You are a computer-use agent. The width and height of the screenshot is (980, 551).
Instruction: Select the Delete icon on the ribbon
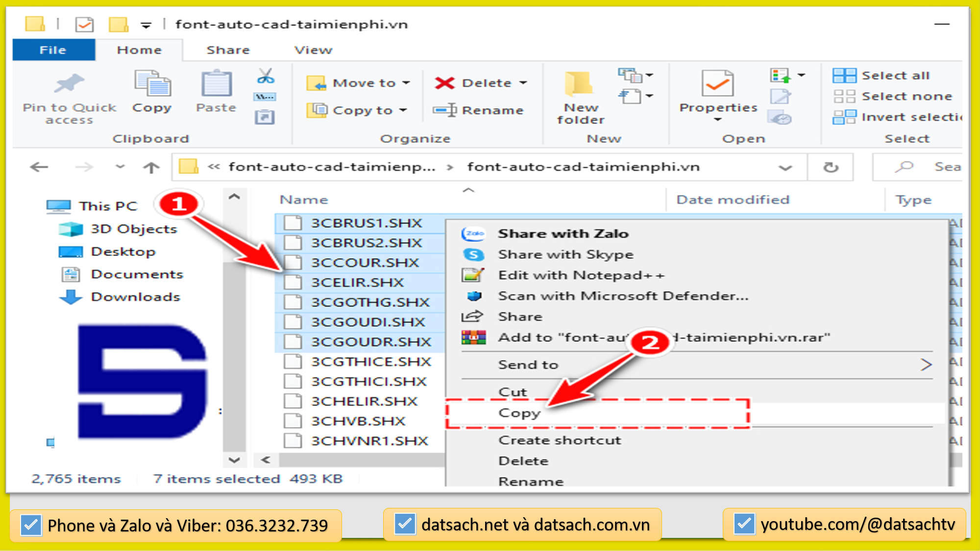pyautogui.click(x=445, y=82)
